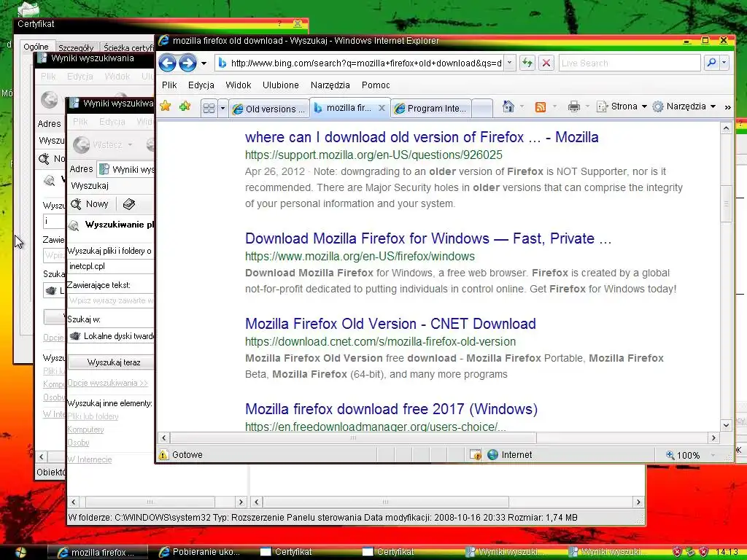Click the Print icon in the command bar
Image resolution: width=747 pixels, height=560 pixels.
(x=573, y=106)
